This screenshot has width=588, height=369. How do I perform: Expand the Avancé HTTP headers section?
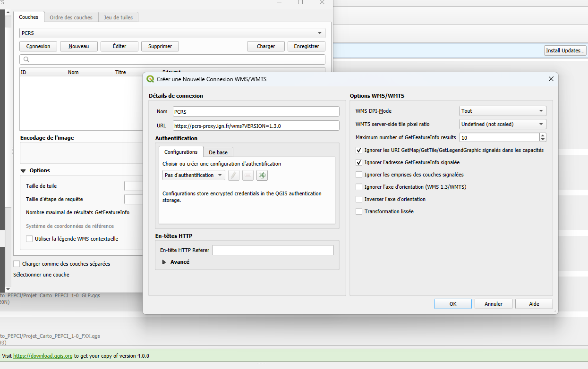coord(164,262)
